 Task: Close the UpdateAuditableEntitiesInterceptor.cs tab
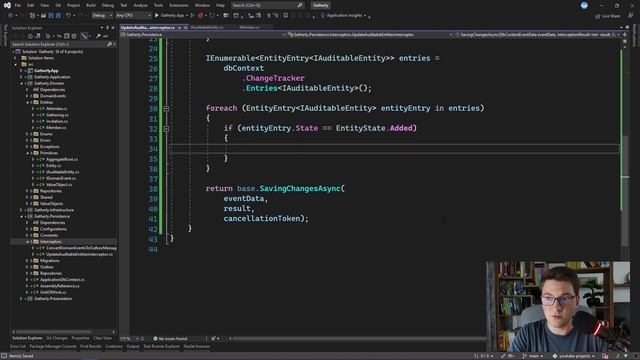[x=185, y=27]
